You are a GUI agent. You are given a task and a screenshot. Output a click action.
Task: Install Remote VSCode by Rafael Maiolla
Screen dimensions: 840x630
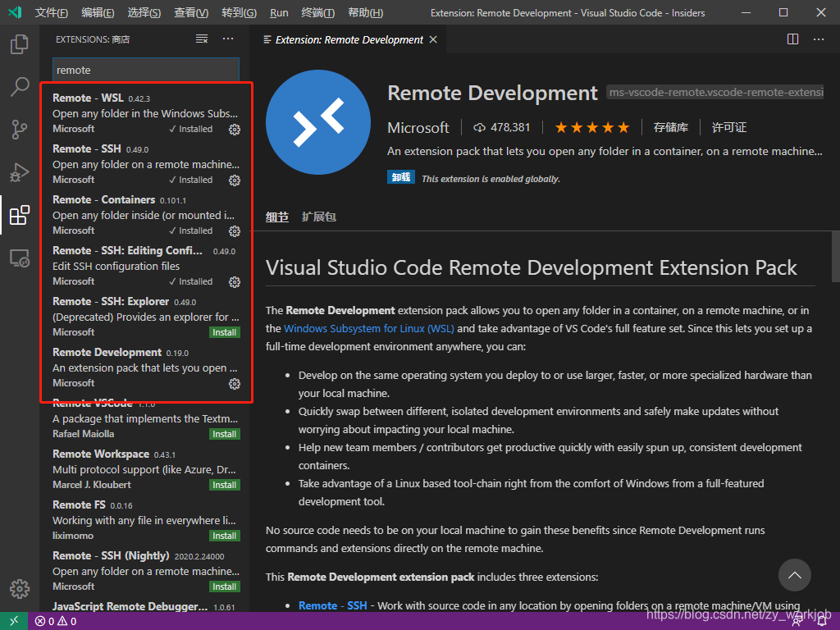(x=225, y=434)
